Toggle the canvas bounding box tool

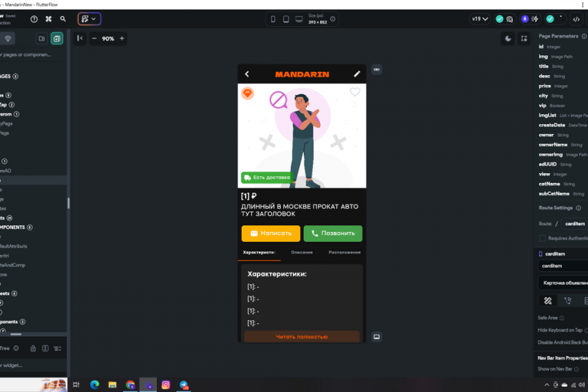click(524, 39)
